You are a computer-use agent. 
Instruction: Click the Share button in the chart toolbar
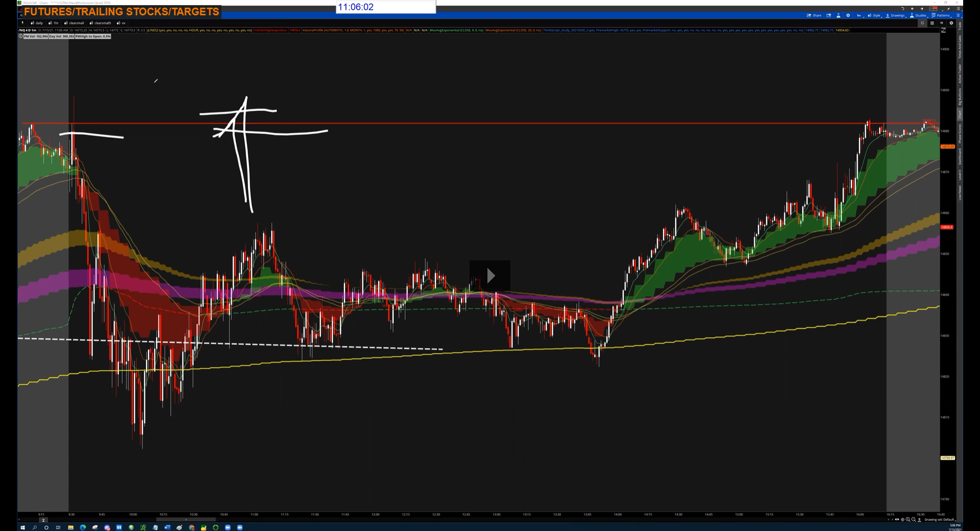(x=814, y=15)
